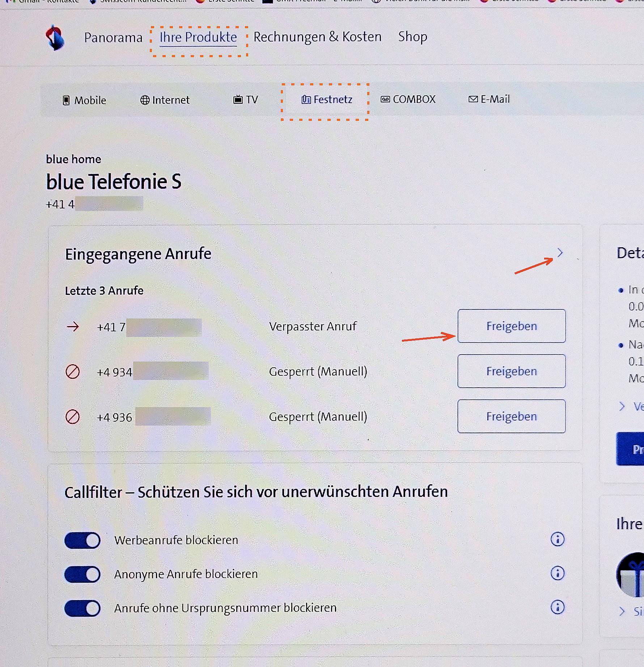Toggle Anrufe ohne Ursprungsnummer blockieren
The image size is (644, 667).
pos(82,609)
